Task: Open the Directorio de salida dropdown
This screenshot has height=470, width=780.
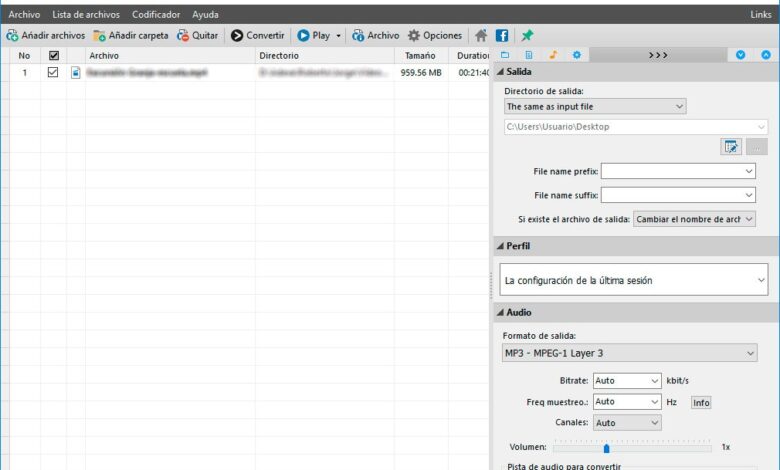Action: click(x=595, y=106)
